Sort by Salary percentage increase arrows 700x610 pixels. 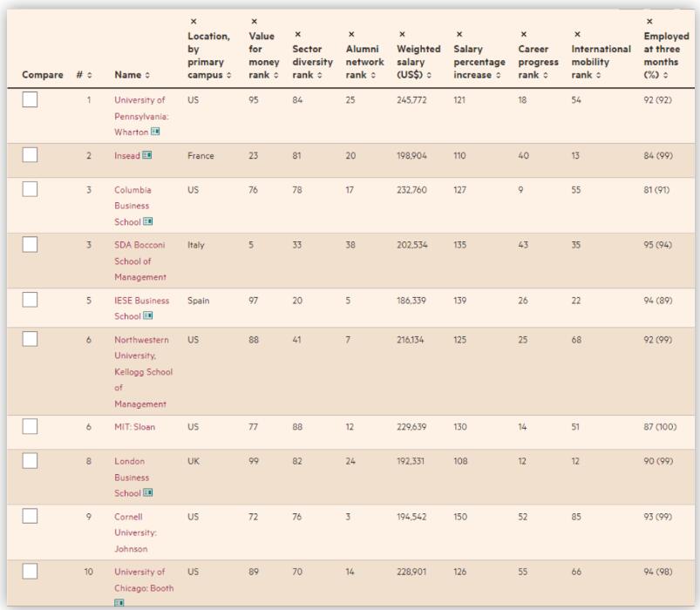[499, 75]
